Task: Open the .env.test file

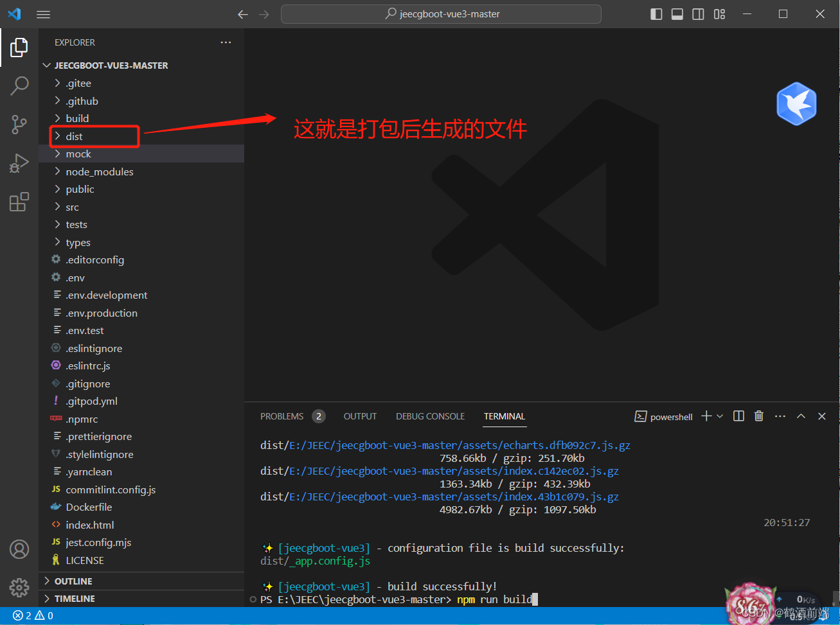Action: [x=141, y=330]
